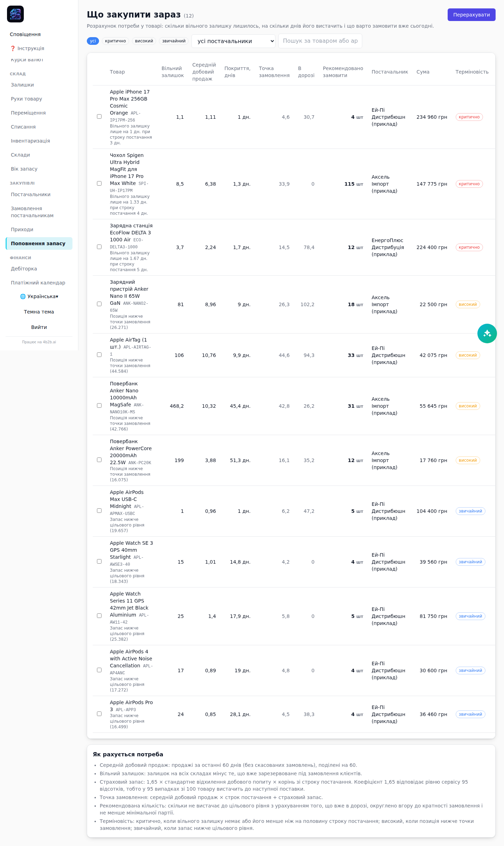Select Поповнення запасу menu item
The height and width of the screenshot is (846, 504).
pos(39,243)
